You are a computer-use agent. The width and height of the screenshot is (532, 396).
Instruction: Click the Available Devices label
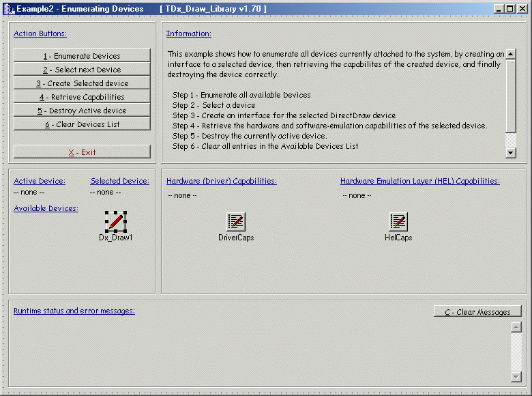click(46, 208)
